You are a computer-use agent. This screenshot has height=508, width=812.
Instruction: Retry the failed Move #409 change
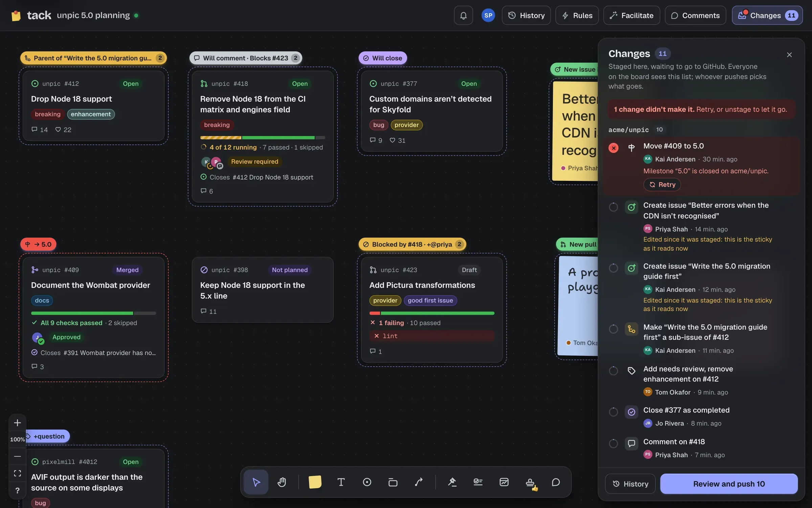pos(662,185)
